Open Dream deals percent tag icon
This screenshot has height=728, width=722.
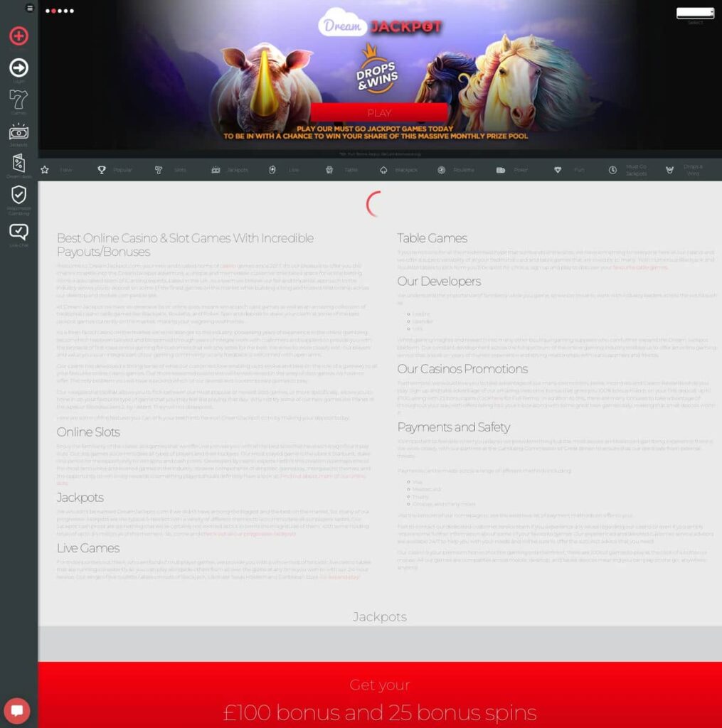coord(18,166)
